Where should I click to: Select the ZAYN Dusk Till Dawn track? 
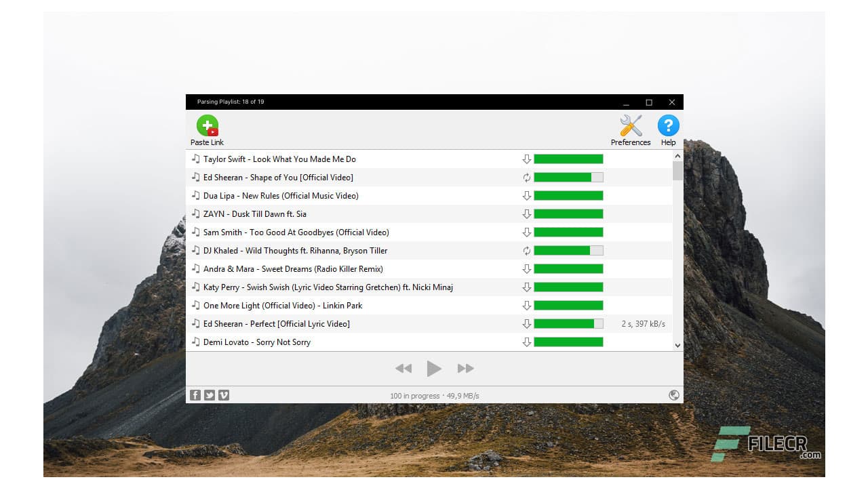(305, 213)
